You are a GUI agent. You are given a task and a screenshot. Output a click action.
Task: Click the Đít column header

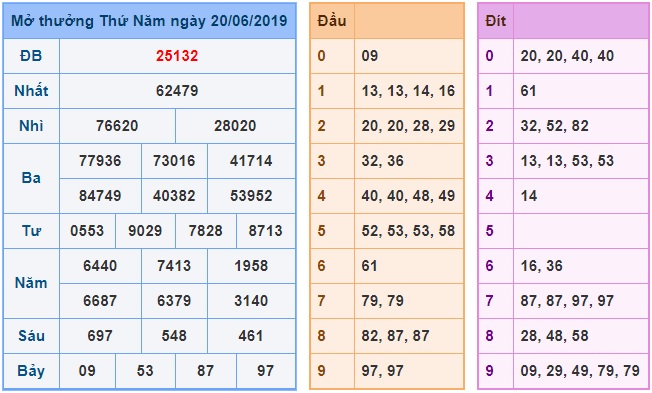click(x=495, y=21)
